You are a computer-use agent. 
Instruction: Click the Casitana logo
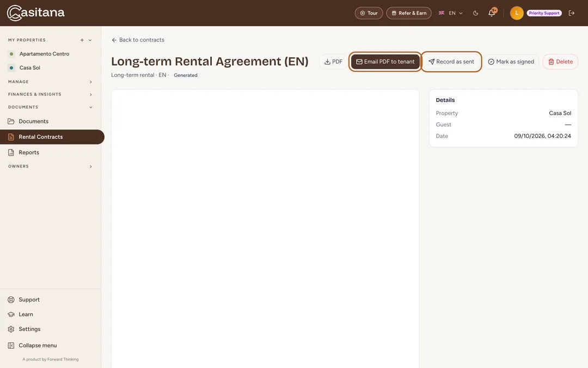(x=35, y=13)
